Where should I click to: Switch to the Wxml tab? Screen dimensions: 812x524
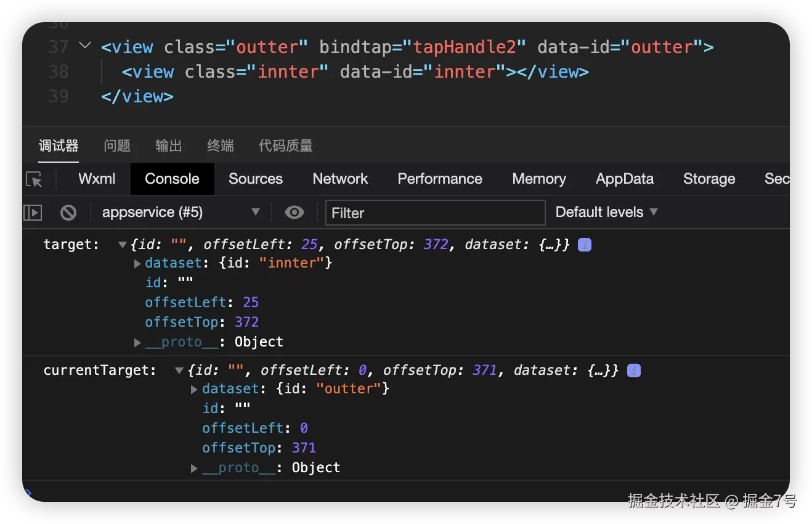click(x=97, y=179)
